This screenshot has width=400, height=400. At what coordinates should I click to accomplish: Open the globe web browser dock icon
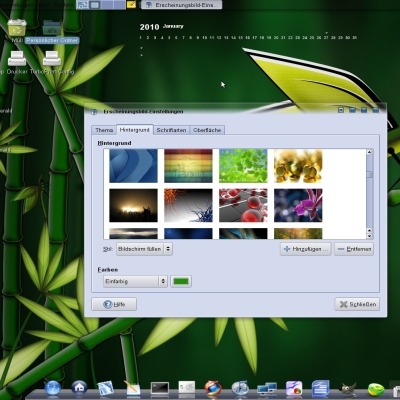(x=53, y=388)
